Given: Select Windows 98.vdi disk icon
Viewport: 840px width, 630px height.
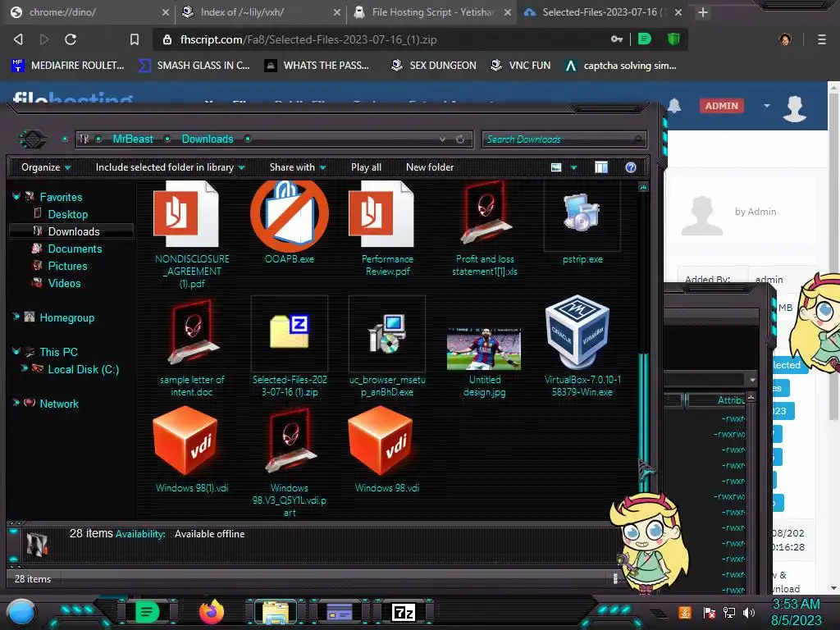Looking at the screenshot, I should pos(381,441).
